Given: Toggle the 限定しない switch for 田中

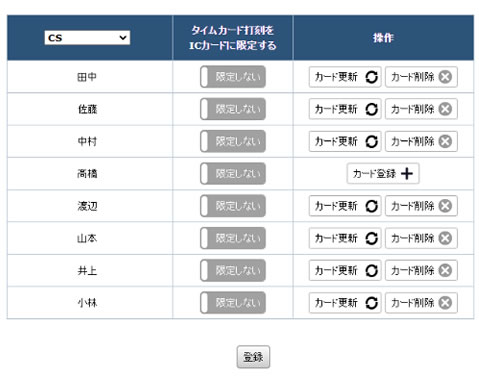Looking at the screenshot, I should pos(233,77).
